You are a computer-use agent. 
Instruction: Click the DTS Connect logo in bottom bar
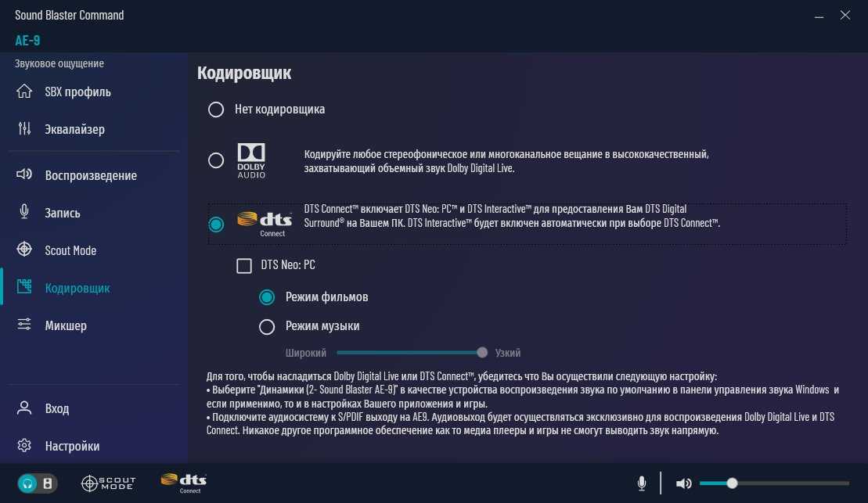(183, 483)
